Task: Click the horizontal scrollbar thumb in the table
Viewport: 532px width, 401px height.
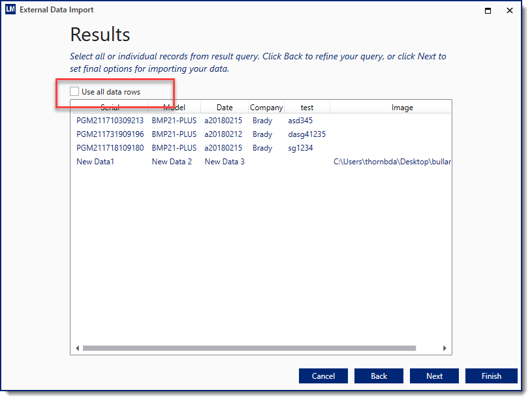Action: 248,349
